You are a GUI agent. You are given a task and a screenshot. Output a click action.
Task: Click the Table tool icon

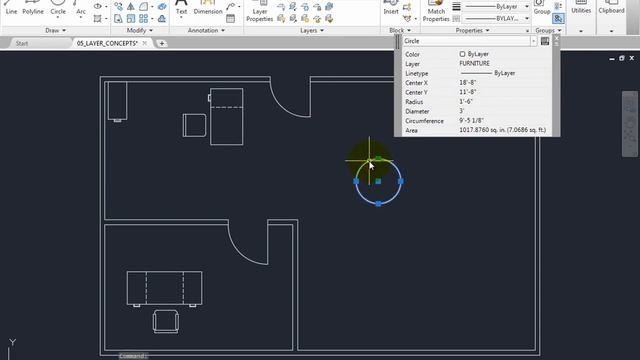[230, 18]
